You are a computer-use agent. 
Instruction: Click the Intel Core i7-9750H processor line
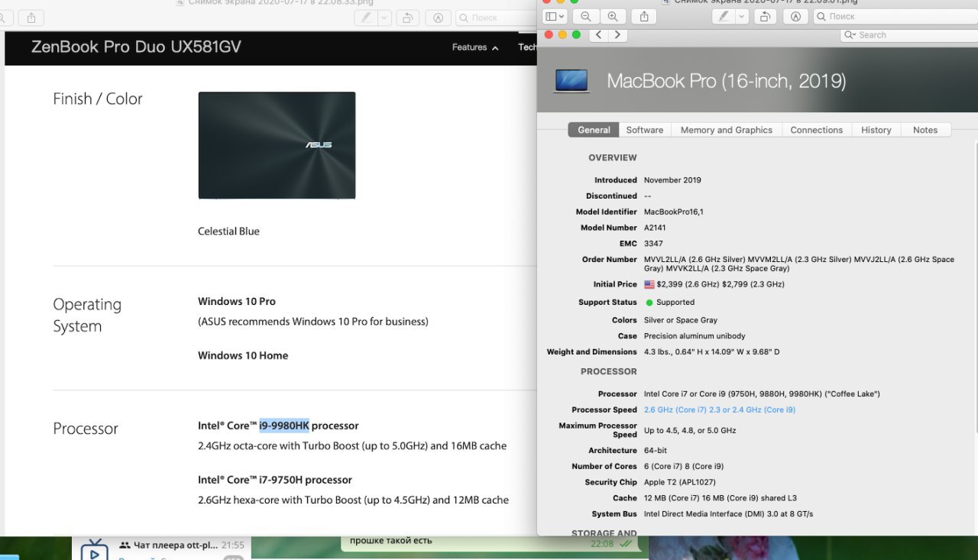tap(275, 480)
